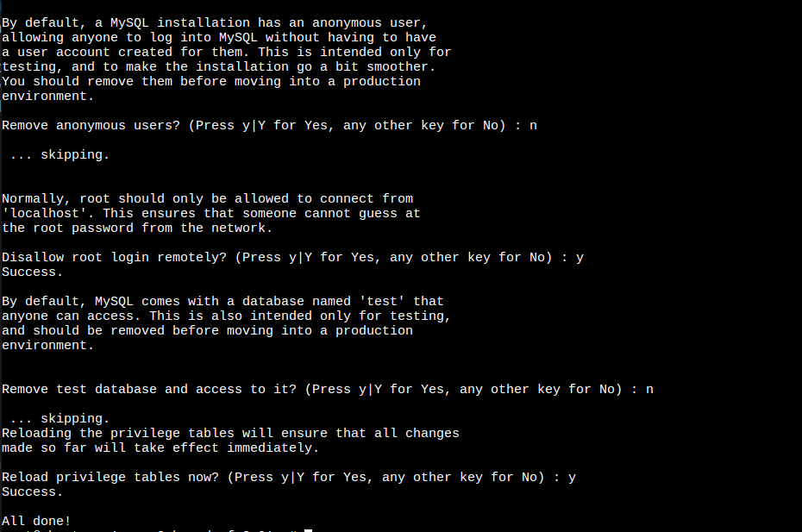Click the 'y' answer after 'Disallow root login'

(580, 257)
